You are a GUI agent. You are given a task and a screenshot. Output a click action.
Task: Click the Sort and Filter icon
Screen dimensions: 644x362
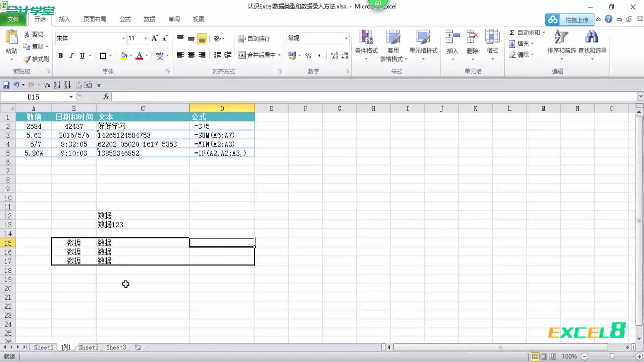561,38
